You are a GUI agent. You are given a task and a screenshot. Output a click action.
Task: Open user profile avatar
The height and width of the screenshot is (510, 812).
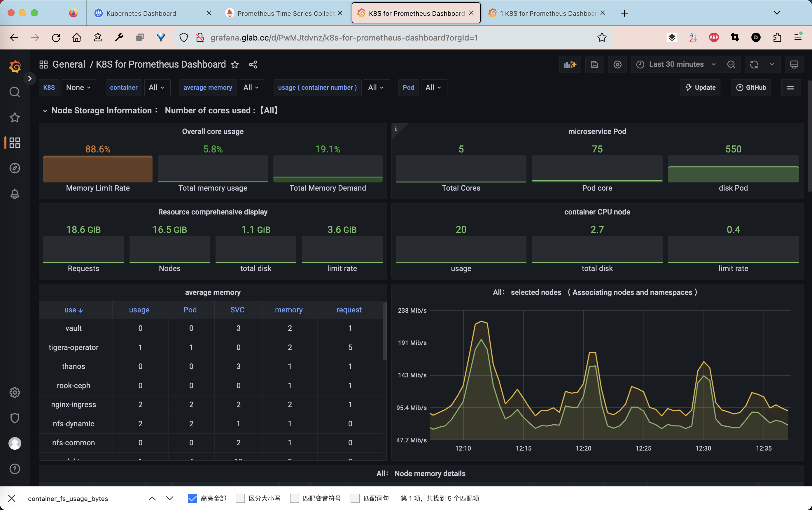point(15,443)
